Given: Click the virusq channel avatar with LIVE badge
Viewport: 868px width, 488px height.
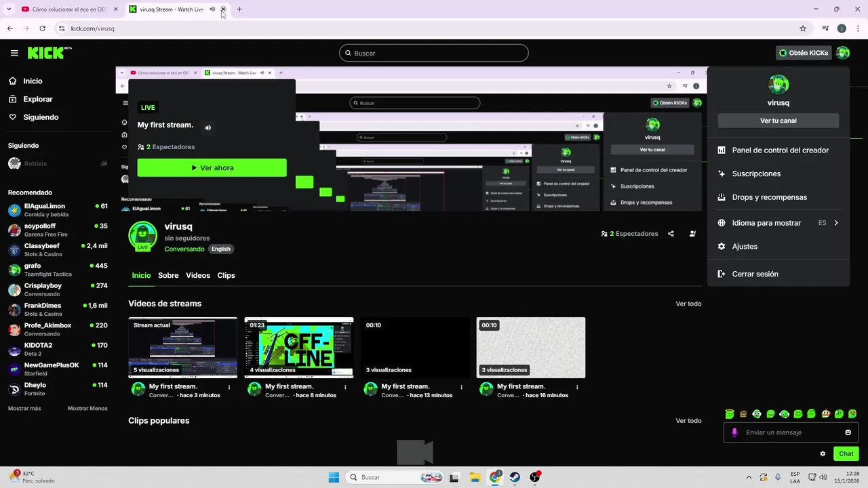Looking at the screenshot, I should [142, 235].
